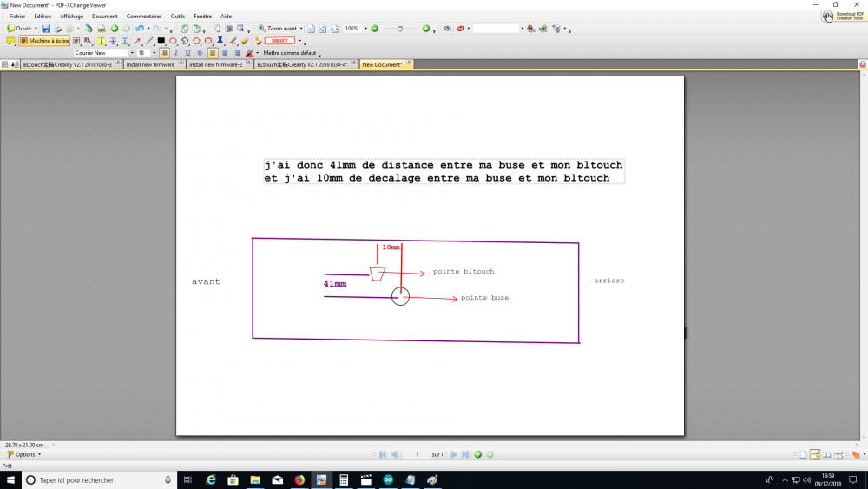Enable center text alignment
Screen dimensions: 868x489
tap(225, 53)
